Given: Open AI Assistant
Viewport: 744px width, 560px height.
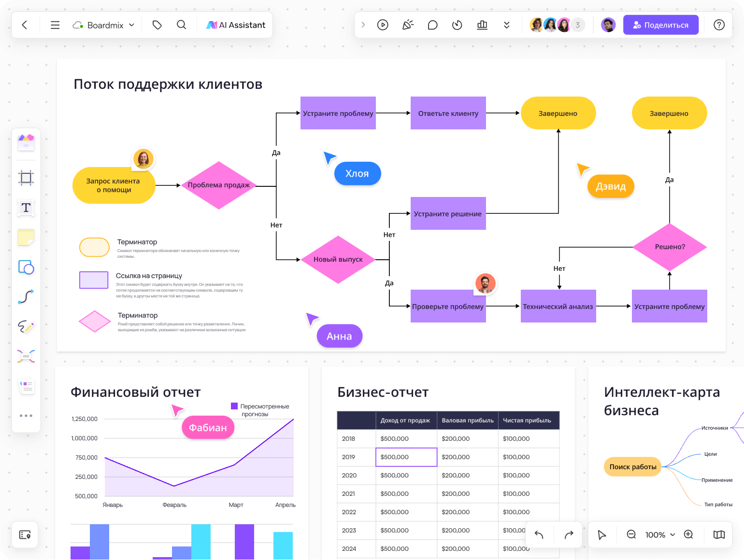Looking at the screenshot, I should pos(236,25).
